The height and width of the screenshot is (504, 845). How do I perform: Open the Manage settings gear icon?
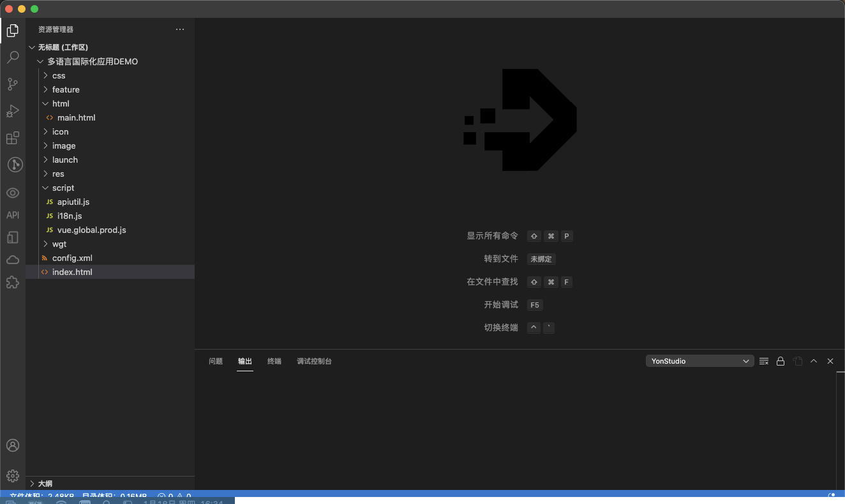(13, 475)
